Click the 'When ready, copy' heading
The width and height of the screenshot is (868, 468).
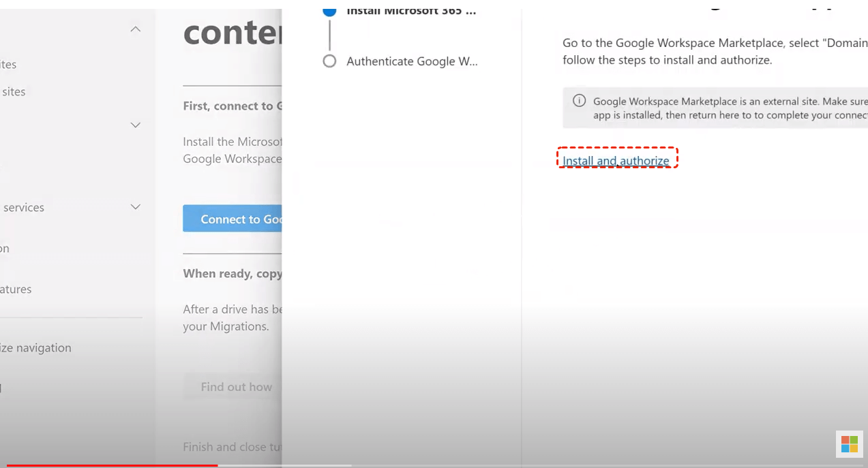233,273
